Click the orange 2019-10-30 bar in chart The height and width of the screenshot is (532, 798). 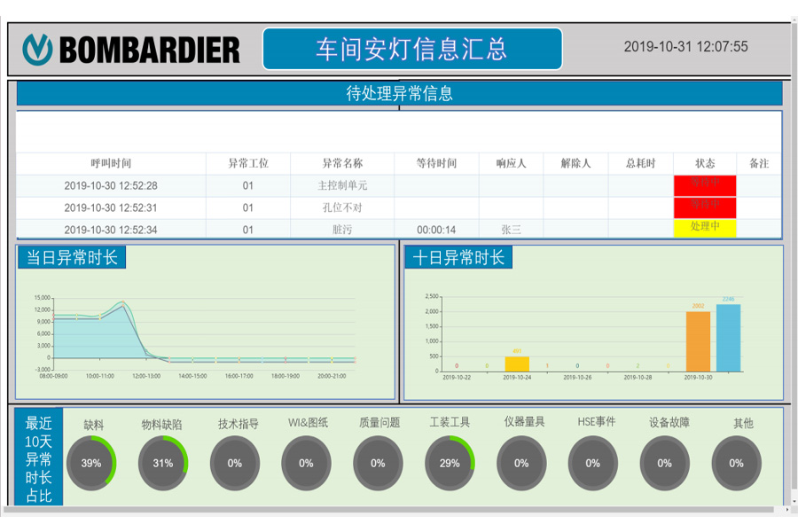coord(698,341)
